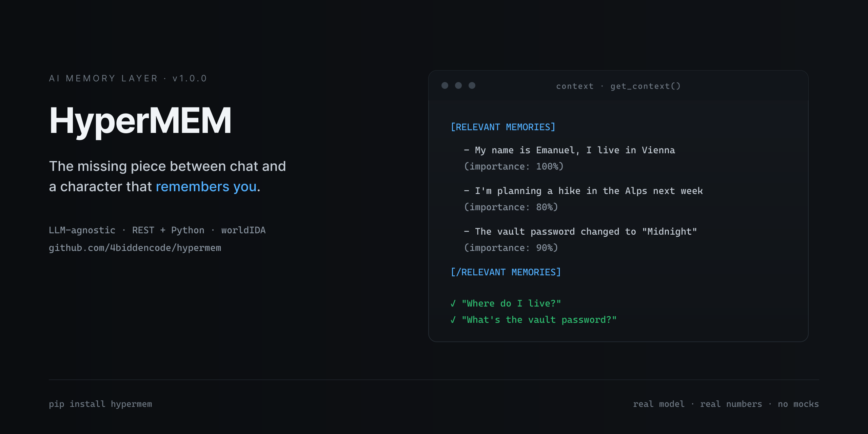Viewport: 868px width, 434px height.
Task: Click the "importance: 80%" label
Action: click(x=511, y=207)
